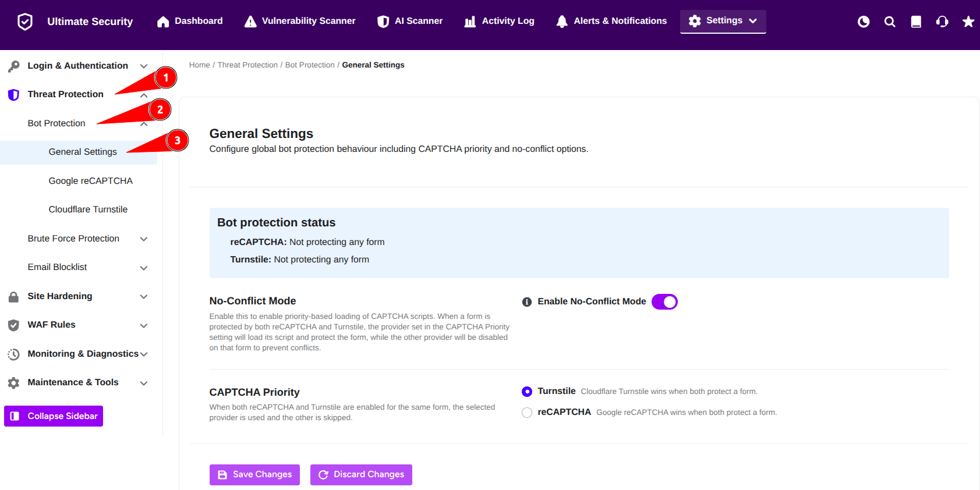
Task: Click the AI Scanner shield icon
Action: [x=383, y=22]
